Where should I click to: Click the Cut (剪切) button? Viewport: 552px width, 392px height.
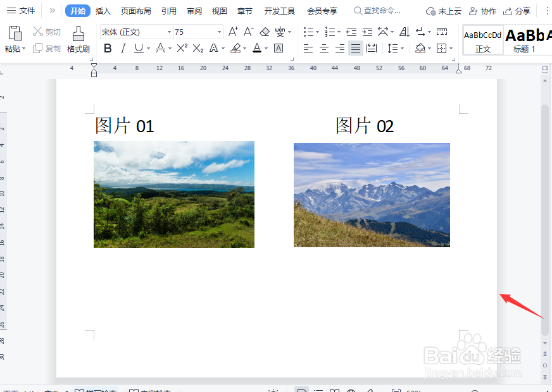[x=46, y=32]
